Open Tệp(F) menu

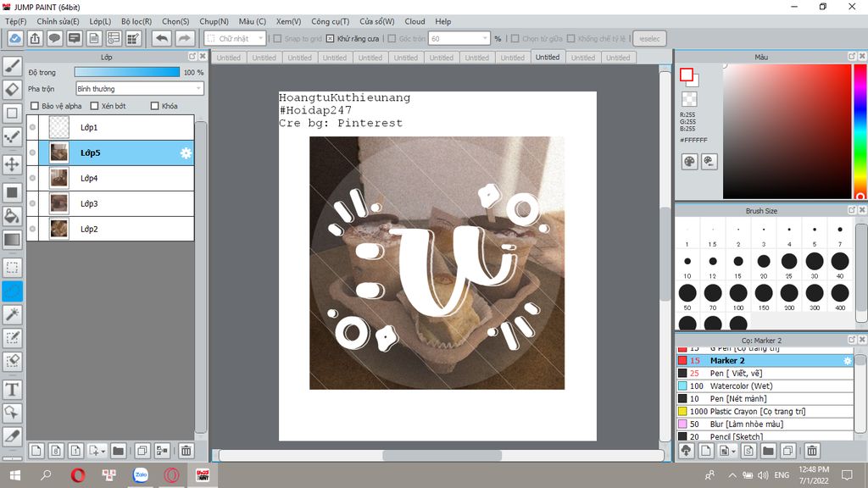[x=15, y=21]
